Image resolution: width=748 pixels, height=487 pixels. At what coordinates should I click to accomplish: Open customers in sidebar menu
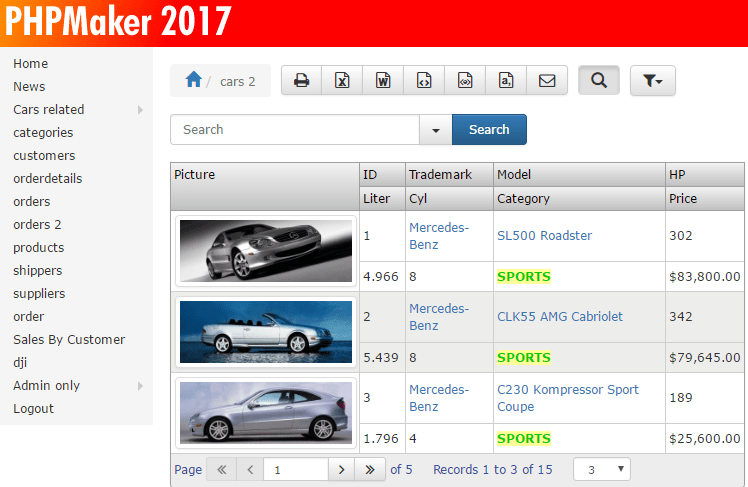point(44,155)
